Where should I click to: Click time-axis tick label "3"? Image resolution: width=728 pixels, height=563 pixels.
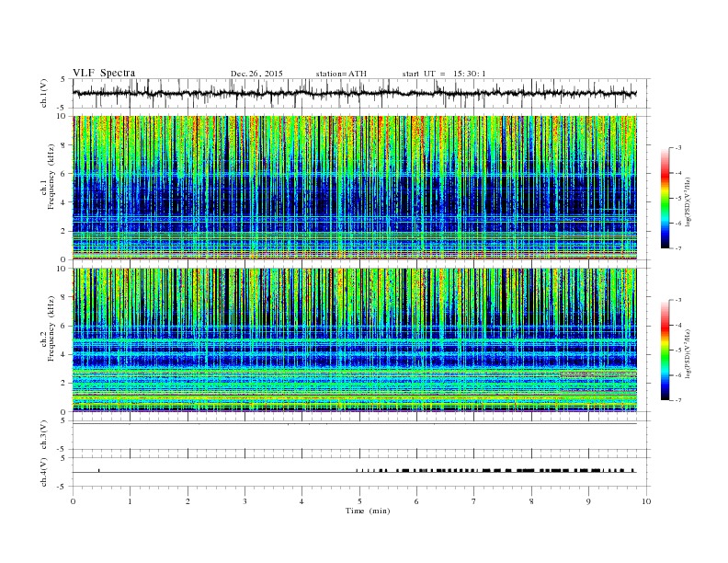point(245,501)
